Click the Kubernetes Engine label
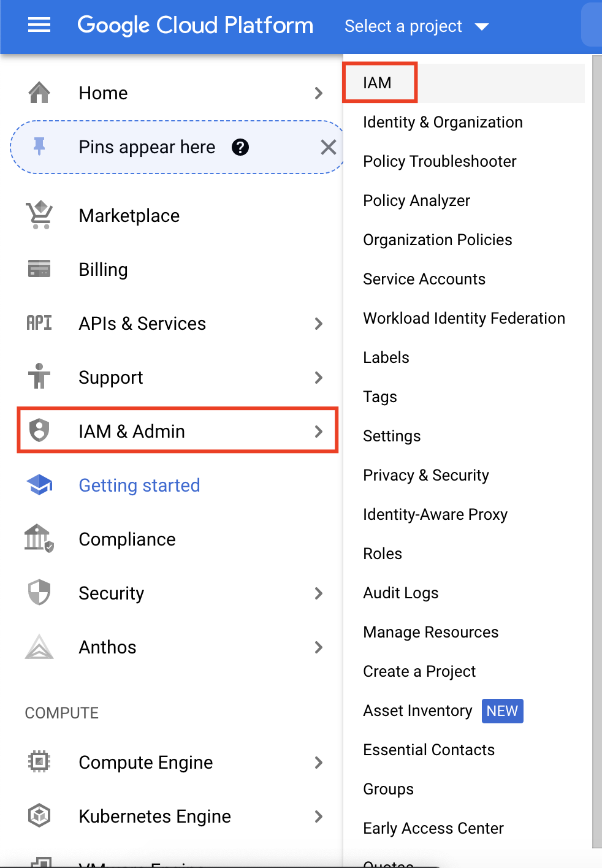 click(154, 817)
